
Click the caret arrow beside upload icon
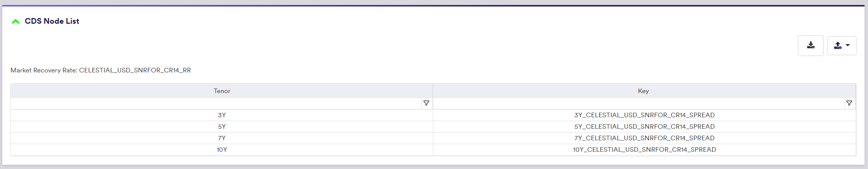tap(848, 45)
